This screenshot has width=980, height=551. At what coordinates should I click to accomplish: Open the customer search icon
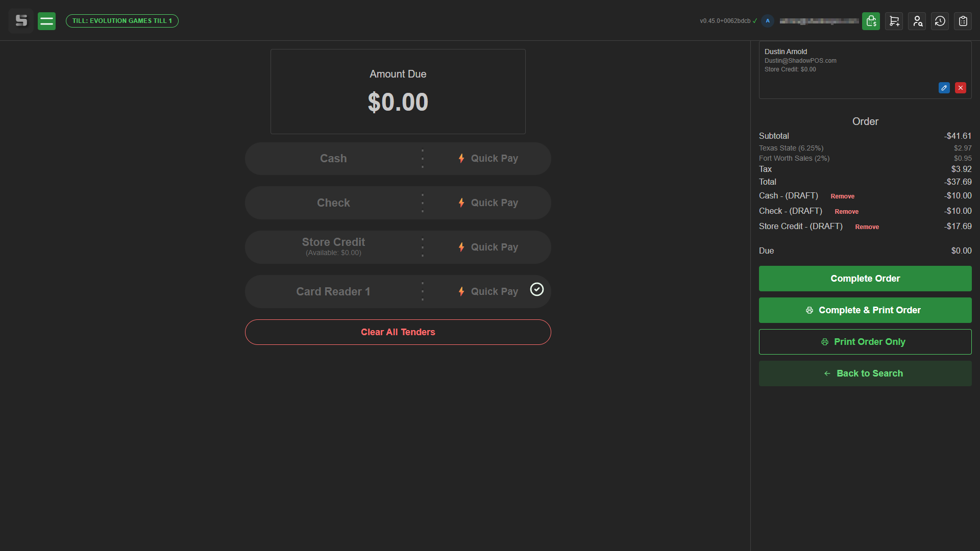point(917,21)
